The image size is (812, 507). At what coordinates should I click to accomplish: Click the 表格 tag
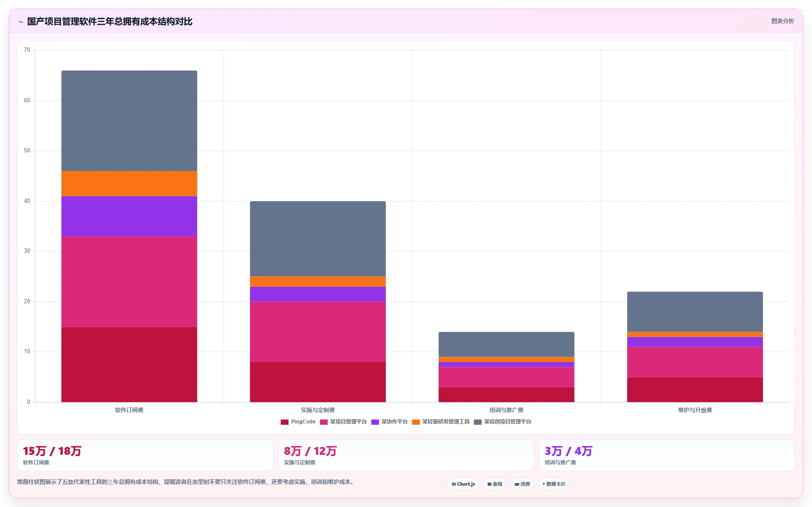(x=495, y=484)
